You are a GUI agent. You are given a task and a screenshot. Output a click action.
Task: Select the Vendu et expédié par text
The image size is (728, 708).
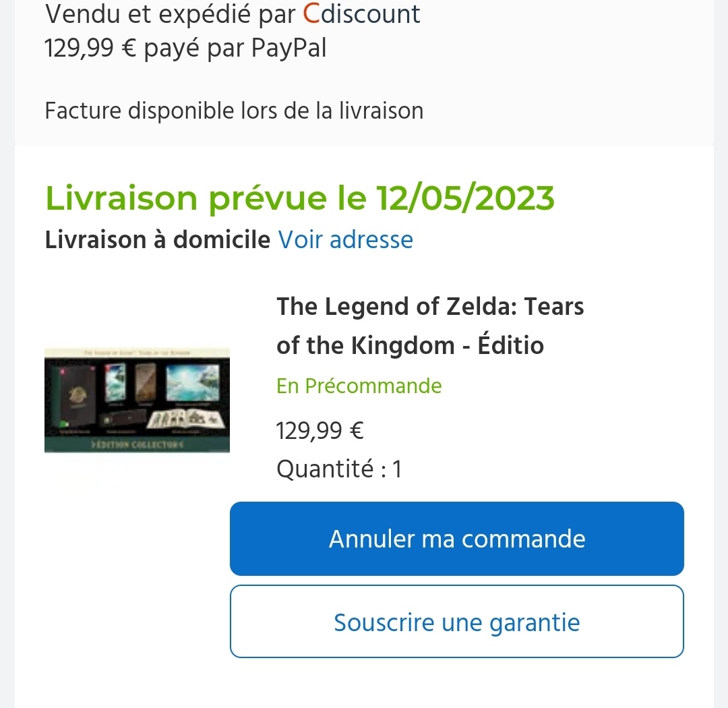171,14
